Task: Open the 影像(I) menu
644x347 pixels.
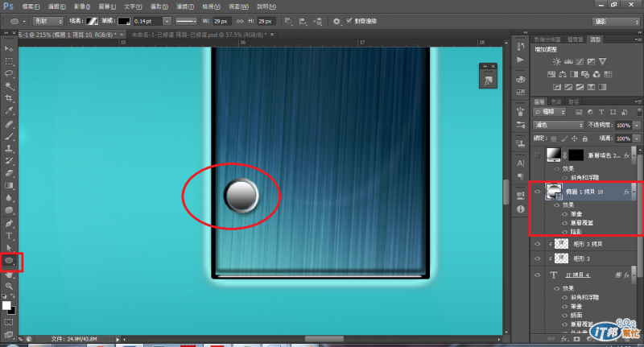Action: tap(82, 6)
